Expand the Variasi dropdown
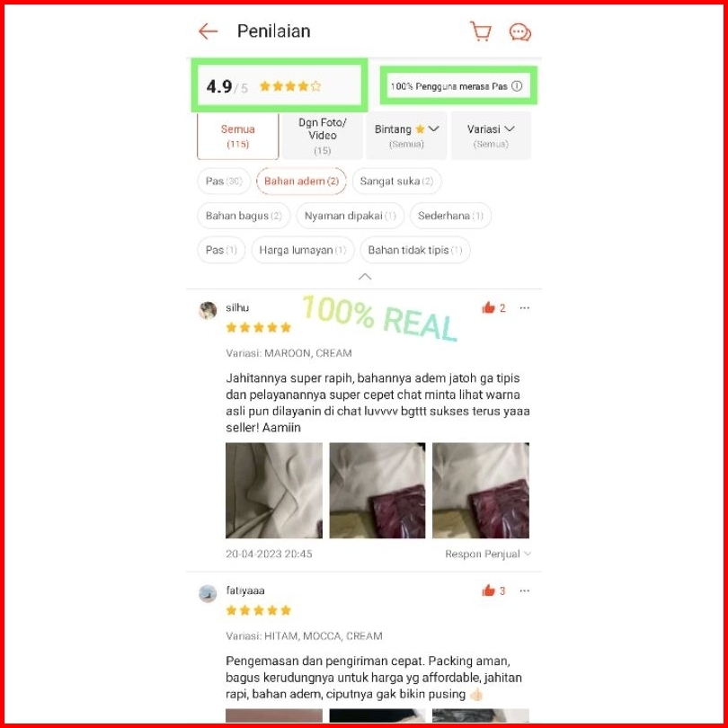The width and height of the screenshot is (728, 728). click(x=491, y=136)
